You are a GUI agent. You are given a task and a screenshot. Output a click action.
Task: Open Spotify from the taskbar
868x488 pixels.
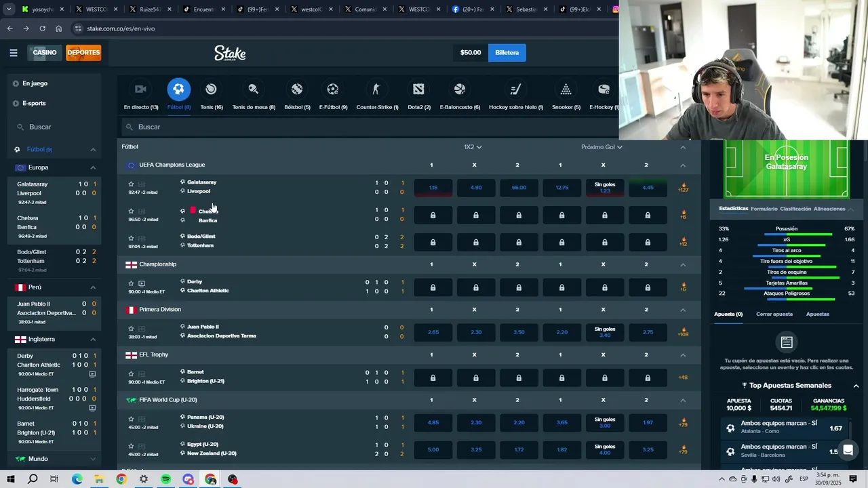[166, 479]
